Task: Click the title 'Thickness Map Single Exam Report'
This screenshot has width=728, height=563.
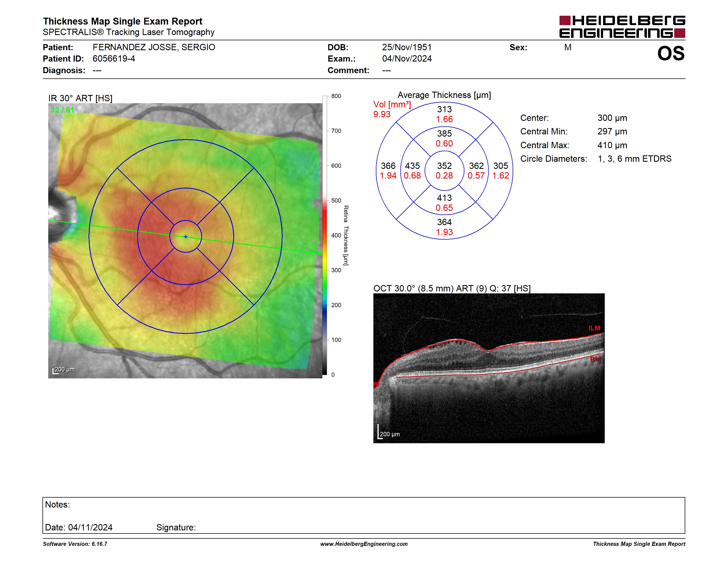Action: click(x=122, y=21)
